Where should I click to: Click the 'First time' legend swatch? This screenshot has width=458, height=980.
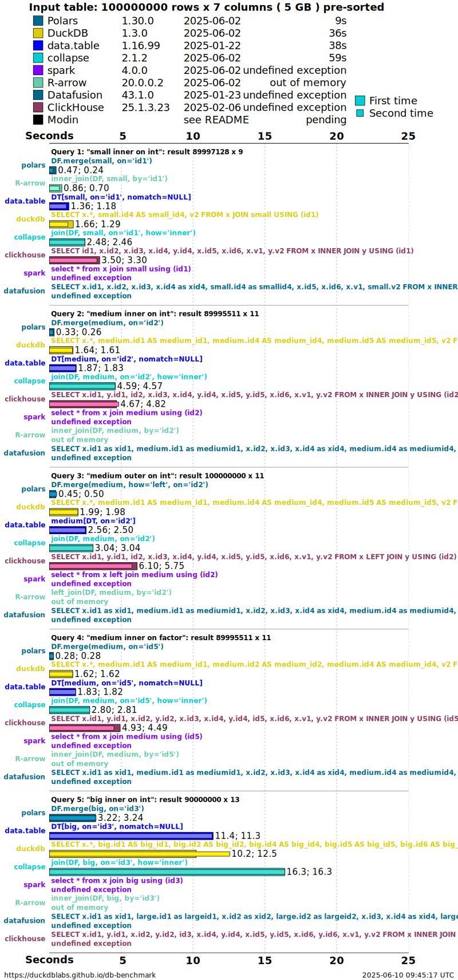(360, 100)
